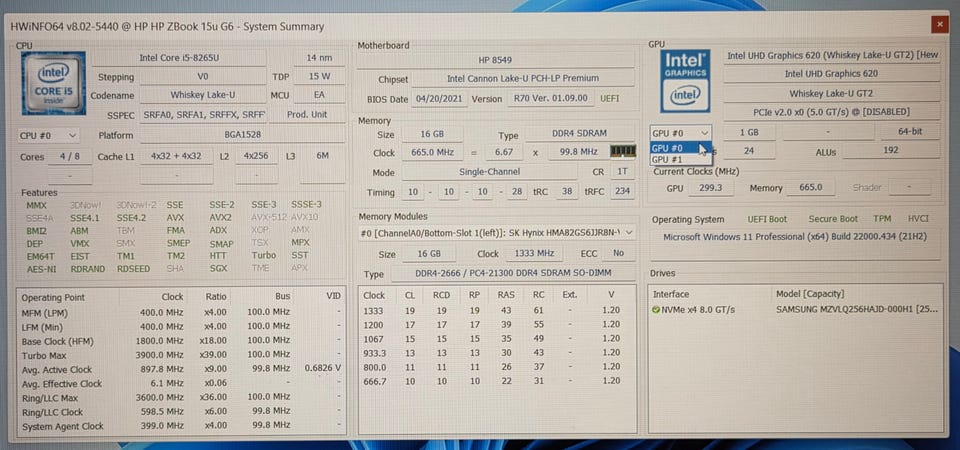Click the TPM status label
The image size is (960, 450).
point(882,219)
